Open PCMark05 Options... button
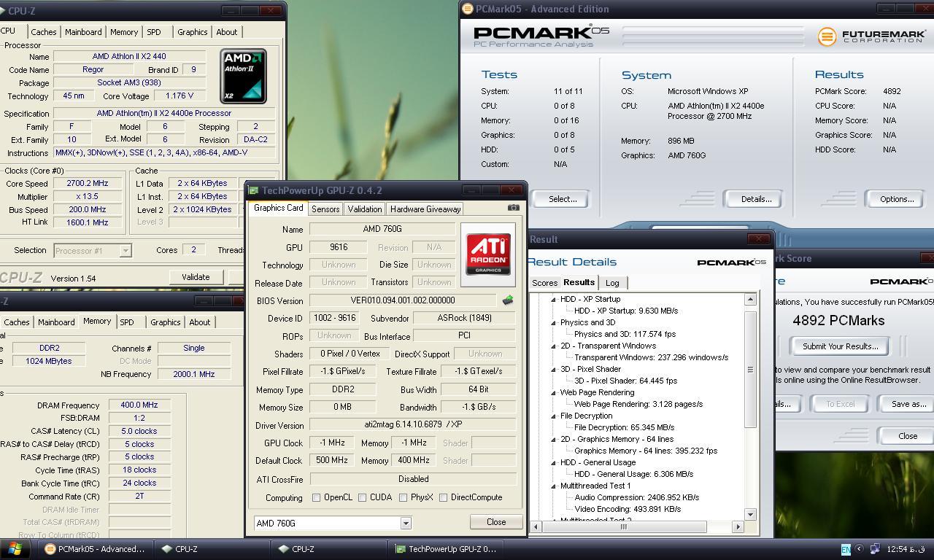 (x=897, y=199)
